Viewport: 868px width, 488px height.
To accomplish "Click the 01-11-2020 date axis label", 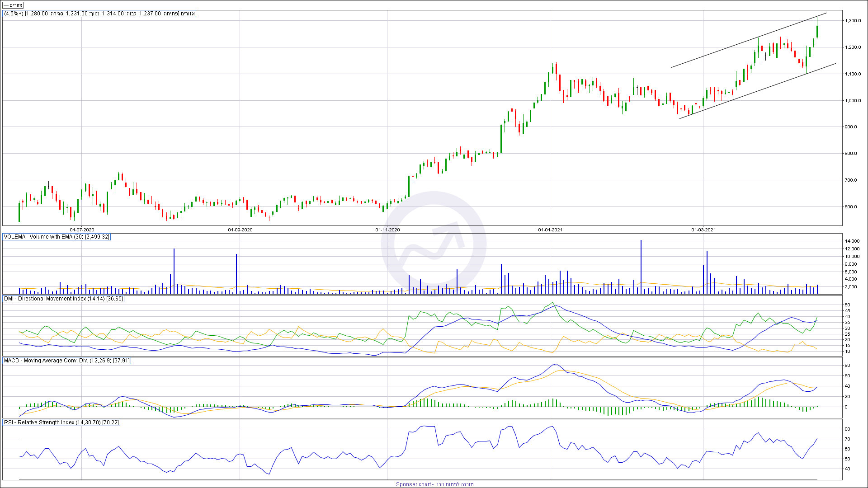I will [387, 230].
